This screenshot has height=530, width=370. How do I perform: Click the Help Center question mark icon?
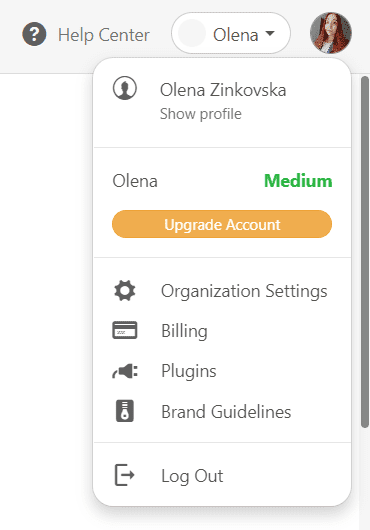coord(34,34)
